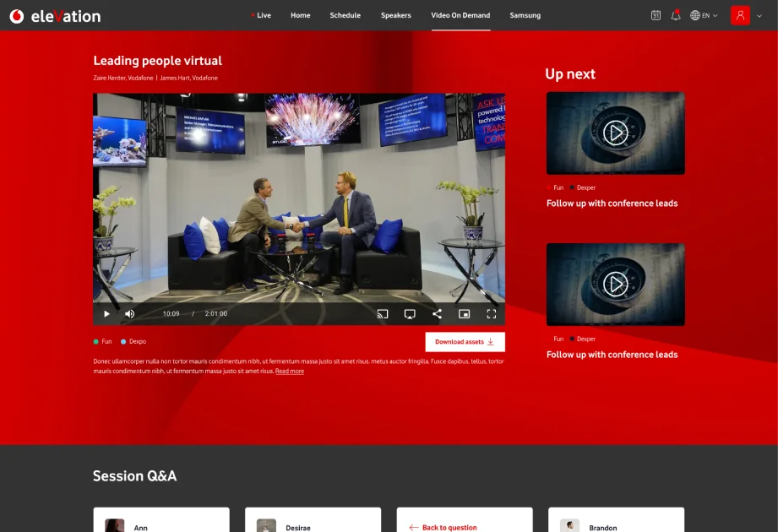This screenshot has height=532, width=778.
Task: Open the Speakers menu item
Action: (x=395, y=15)
